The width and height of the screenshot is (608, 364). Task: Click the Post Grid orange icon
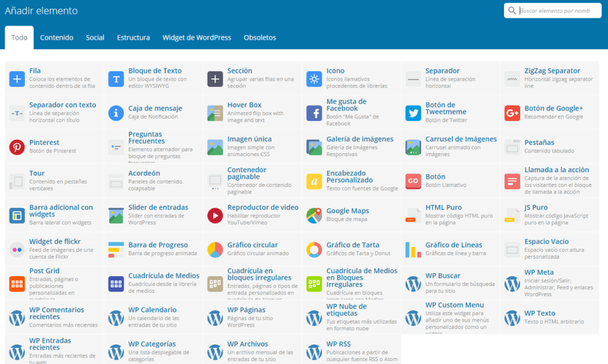[x=17, y=283]
